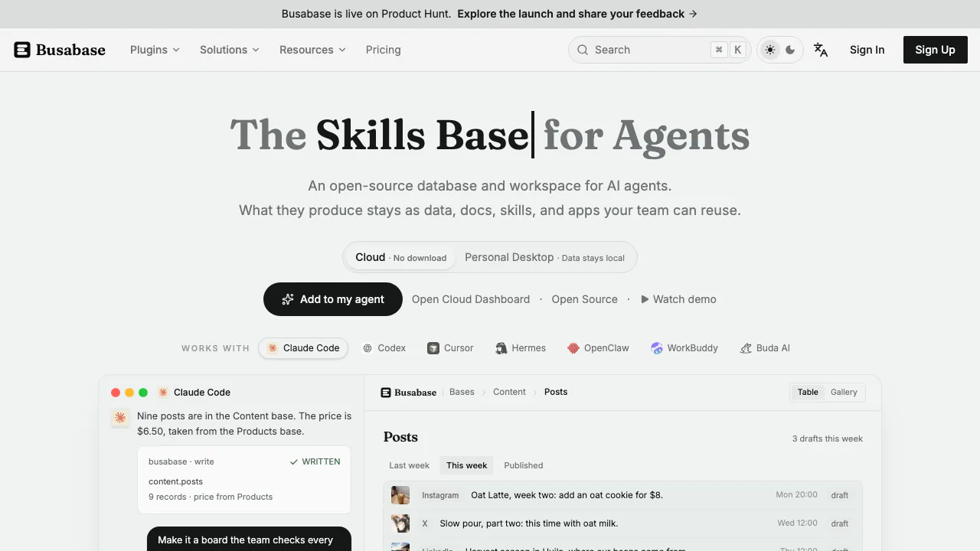Open the Pricing page

pos(384,50)
